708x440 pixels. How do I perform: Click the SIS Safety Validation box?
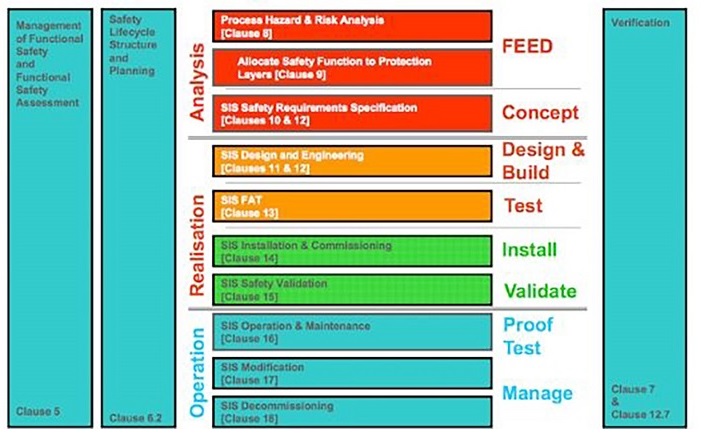pos(352,290)
